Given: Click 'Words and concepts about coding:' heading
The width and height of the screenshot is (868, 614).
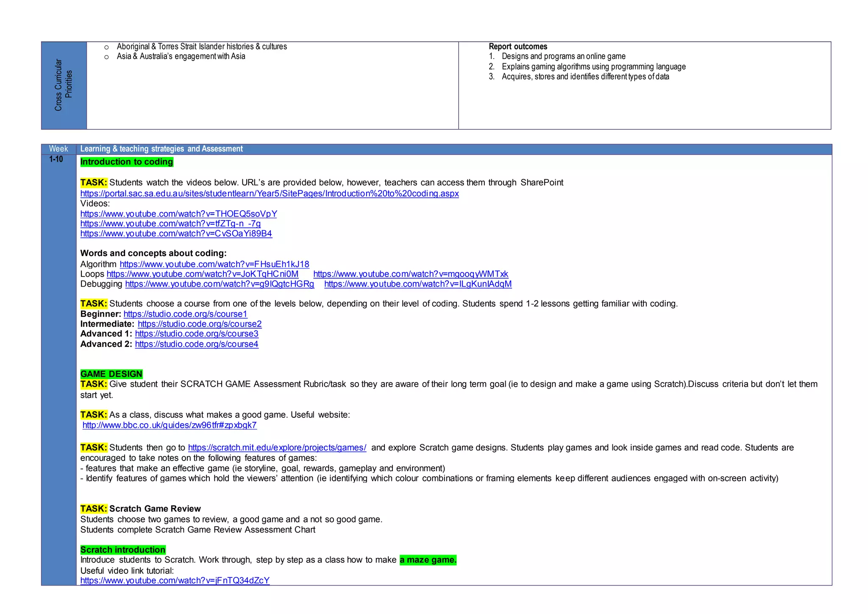Looking at the screenshot, I should click(x=153, y=253).
